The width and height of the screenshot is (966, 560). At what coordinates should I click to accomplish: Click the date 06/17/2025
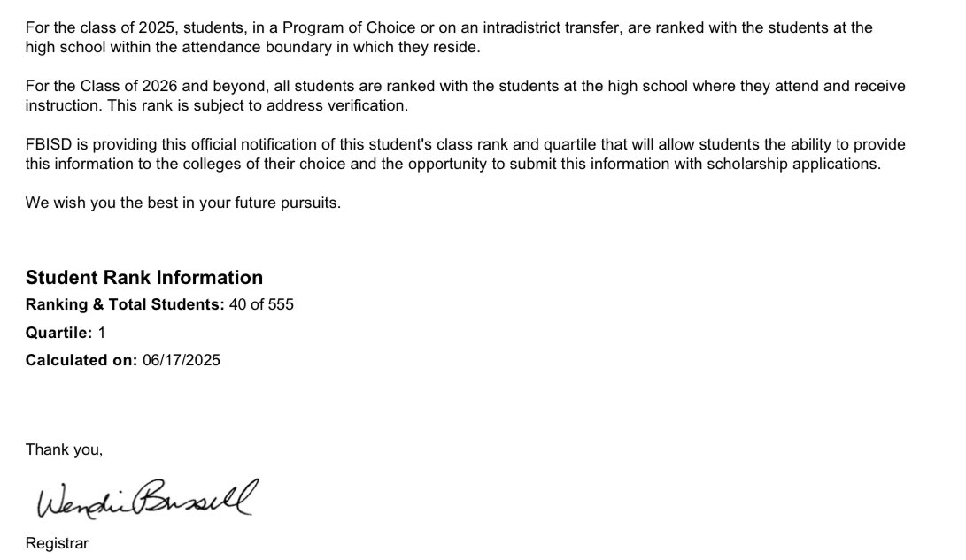[x=182, y=360]
